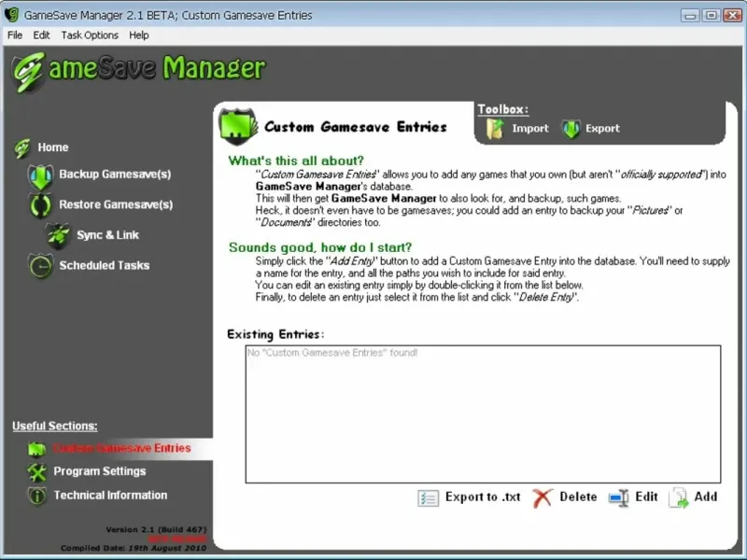The height and width of the screenshot is (560, 747).
Task: Click the "Useful Sections:" heading
Action: [x=55, y=427]
